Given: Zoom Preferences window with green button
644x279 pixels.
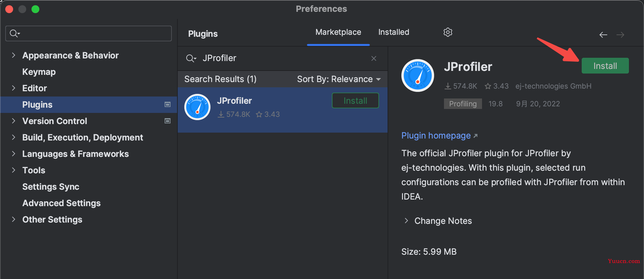Looking at the screenshot, I should [35, 9].
